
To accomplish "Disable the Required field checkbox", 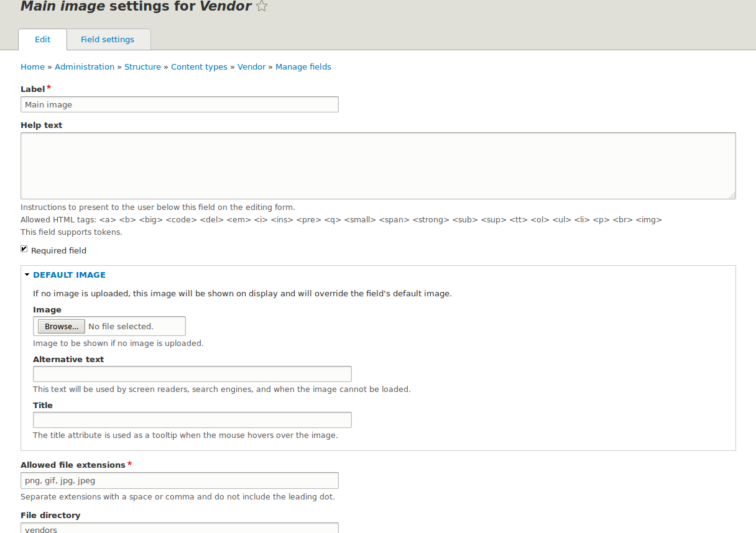I will (x=24, y=248).
